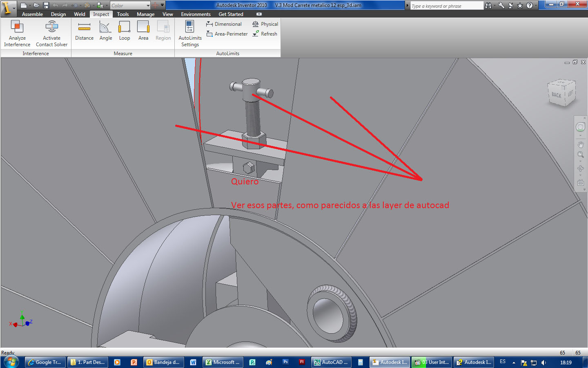Click the Look At tool in navigation bar
Screen dimensions: 588x368
coord(580,182)
